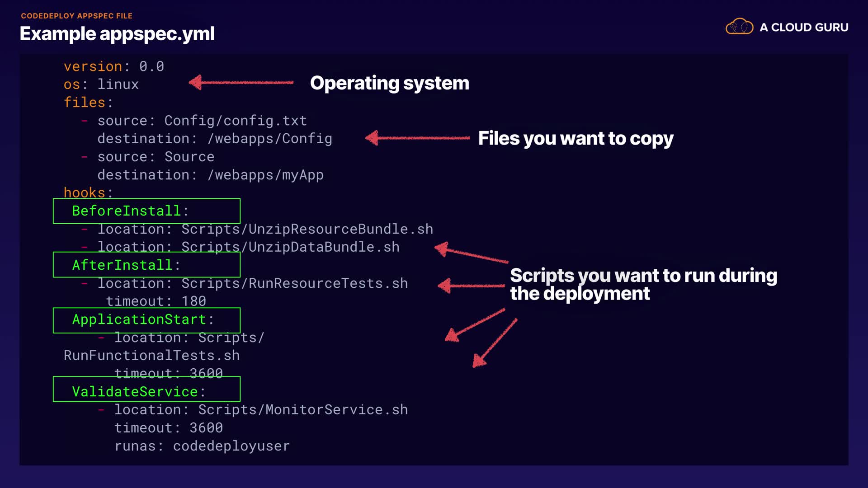Image resolution: width=868 pixels, height=488 pixels.
Task: Click the 'Example appspec.yml' slide title
Action: 117,34
